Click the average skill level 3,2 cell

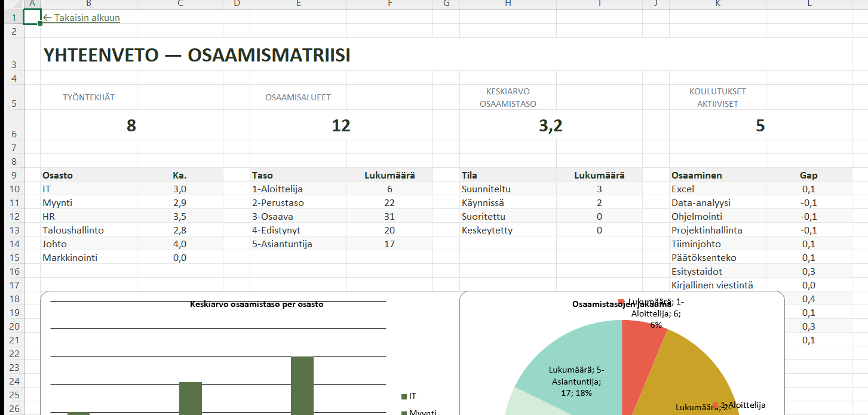point(550,125)
